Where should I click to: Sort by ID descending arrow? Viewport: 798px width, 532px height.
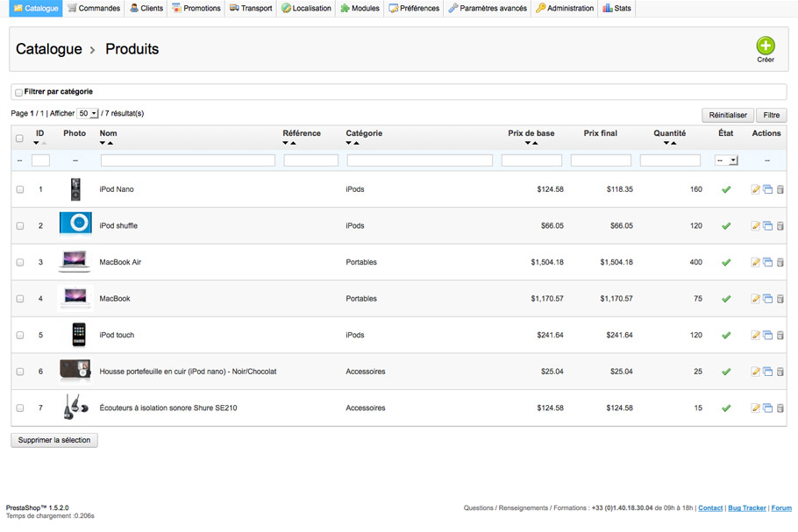click(36, 143)
